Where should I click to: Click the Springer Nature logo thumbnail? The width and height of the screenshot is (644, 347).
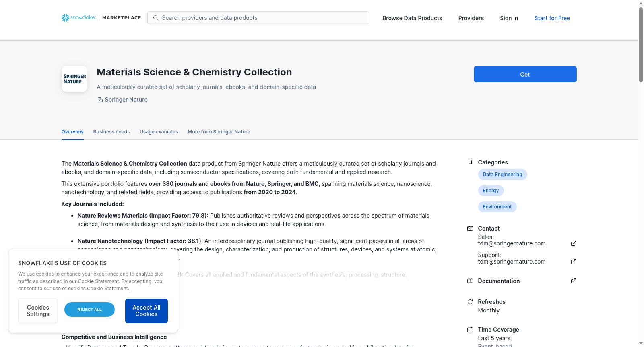click(74, 79)
